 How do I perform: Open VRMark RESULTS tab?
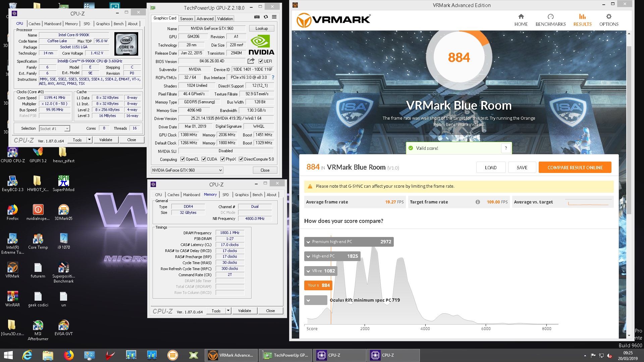[582, 20]
